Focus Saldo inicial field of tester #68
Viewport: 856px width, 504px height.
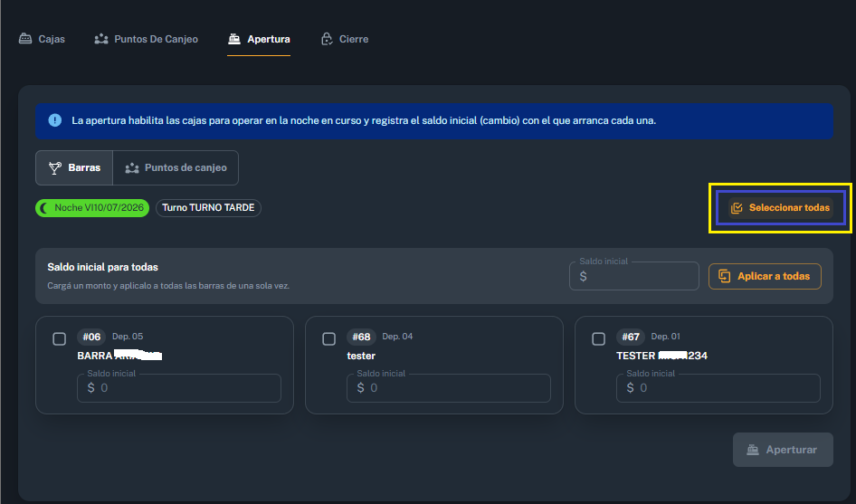[x=449, y=387]
